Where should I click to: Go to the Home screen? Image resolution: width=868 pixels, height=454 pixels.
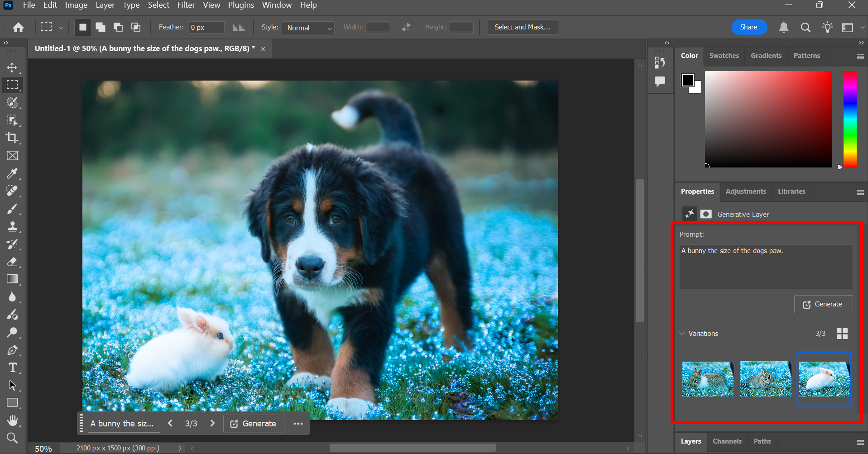[x=18, y=27]
